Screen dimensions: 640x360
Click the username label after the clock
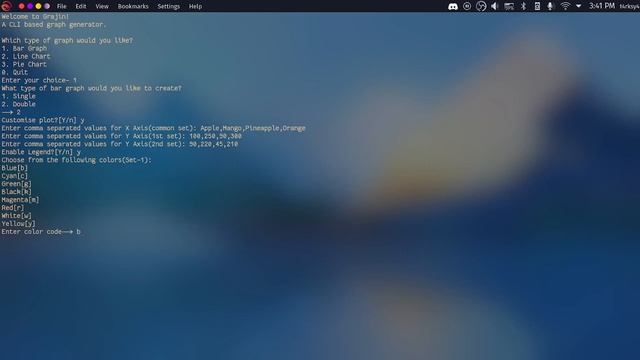(x=629, y=7)
